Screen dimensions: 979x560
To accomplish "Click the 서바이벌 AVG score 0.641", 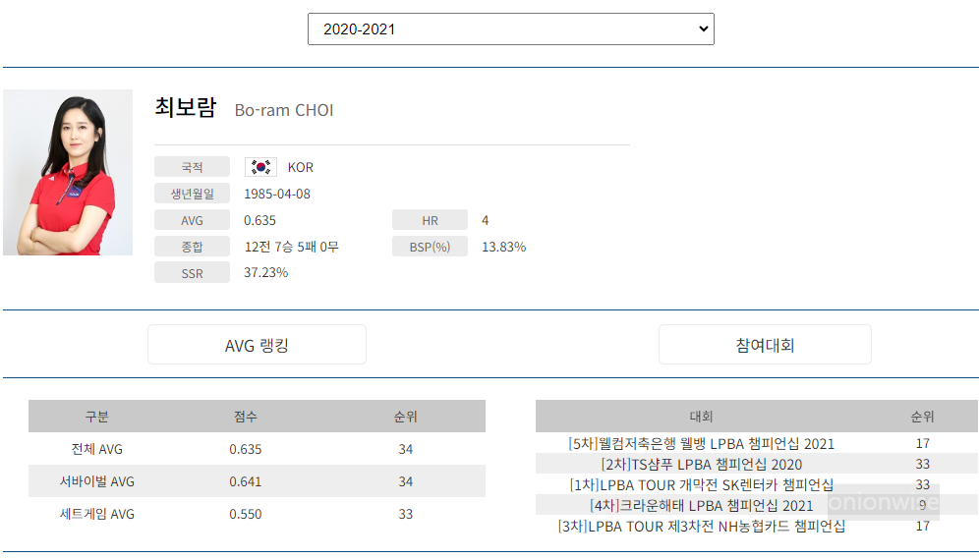I will pos(246,481).
